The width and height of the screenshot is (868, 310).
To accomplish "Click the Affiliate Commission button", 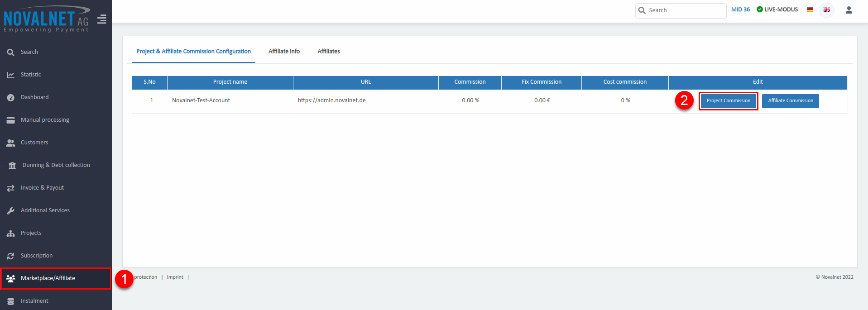I will (790, 101).
